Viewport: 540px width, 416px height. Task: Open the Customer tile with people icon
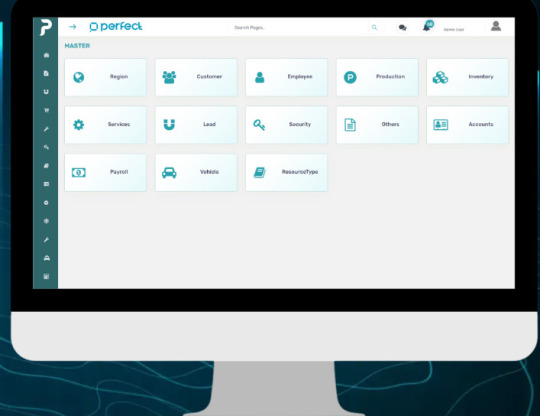[196, 77]
